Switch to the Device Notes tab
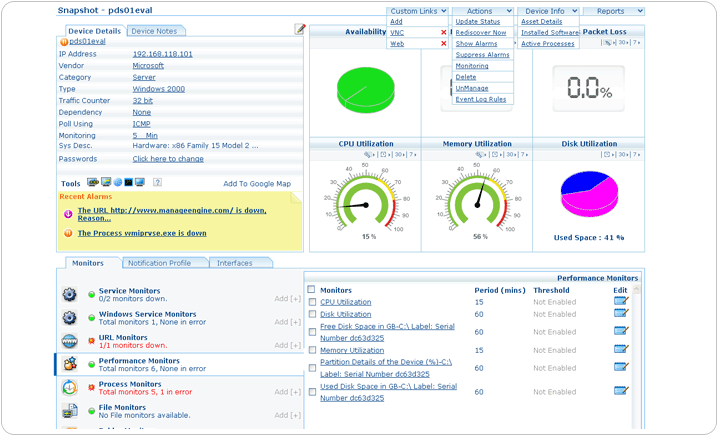Viewport: 718px width, 436px height. click(154, 31)
